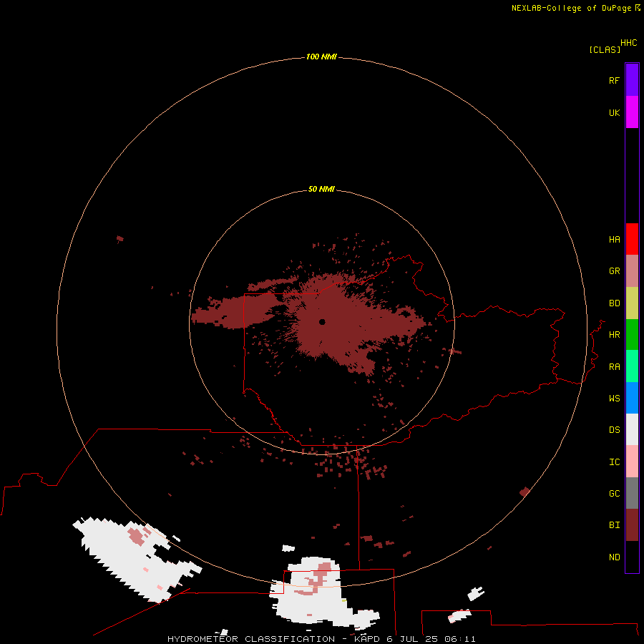Click the DS white legend swatch

click(632, 429)
